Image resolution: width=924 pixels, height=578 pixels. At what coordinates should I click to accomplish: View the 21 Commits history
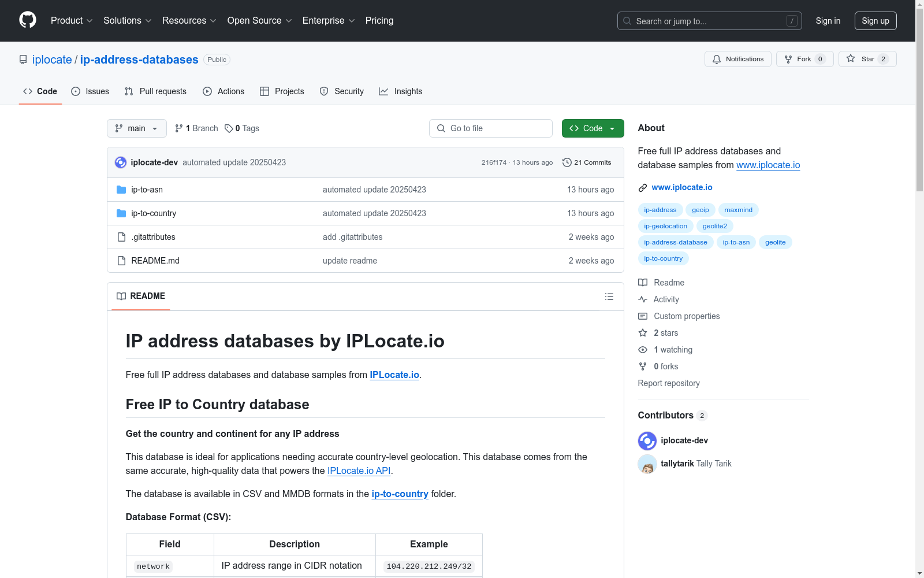(x=587, y=162)
